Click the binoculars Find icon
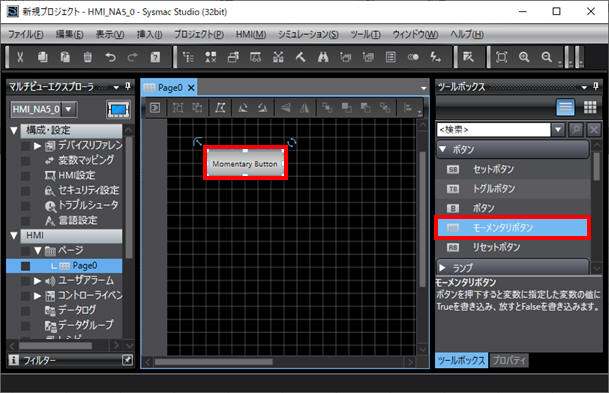Screen dimensions: 609x393 pyautogui.click(x=323, y=57)
